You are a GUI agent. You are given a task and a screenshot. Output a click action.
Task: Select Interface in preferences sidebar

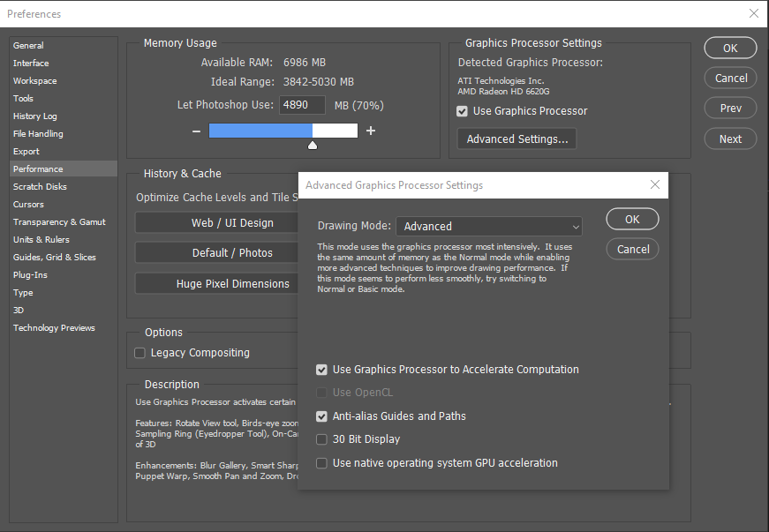pos(64,64)
